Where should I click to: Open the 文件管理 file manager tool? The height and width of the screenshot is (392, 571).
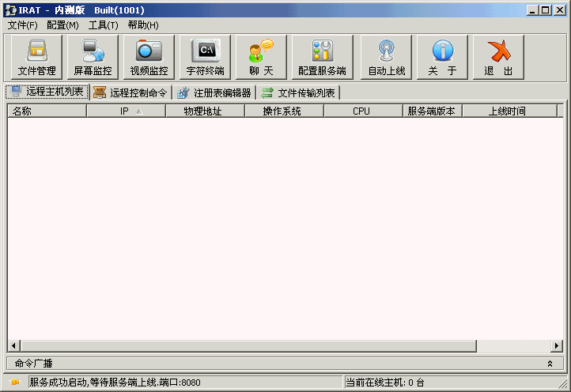pyautogui.click(x=36, y=58)
